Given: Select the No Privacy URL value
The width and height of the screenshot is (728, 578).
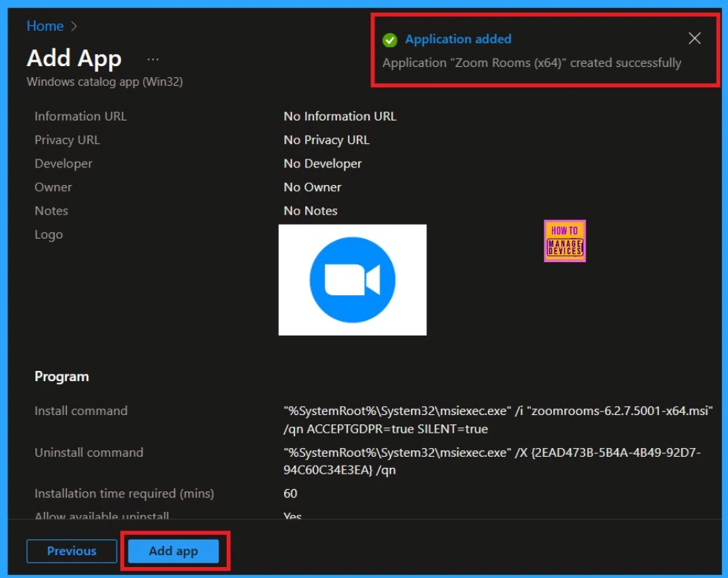Looking at the screenshot, I should [327, 140].
